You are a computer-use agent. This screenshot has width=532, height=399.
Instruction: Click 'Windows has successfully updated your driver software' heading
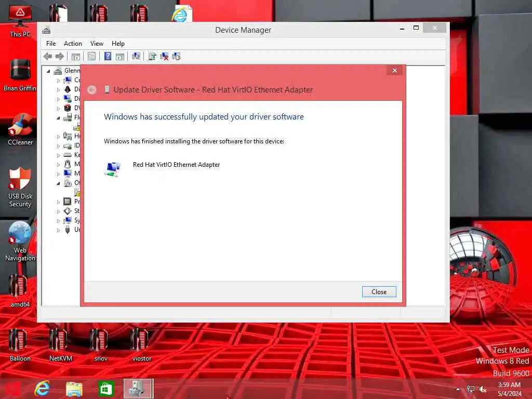point(204,117)
